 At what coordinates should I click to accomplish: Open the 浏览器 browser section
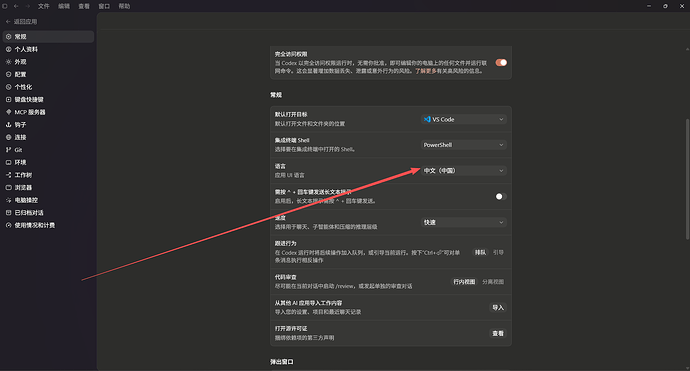click(x=48, y=187)
